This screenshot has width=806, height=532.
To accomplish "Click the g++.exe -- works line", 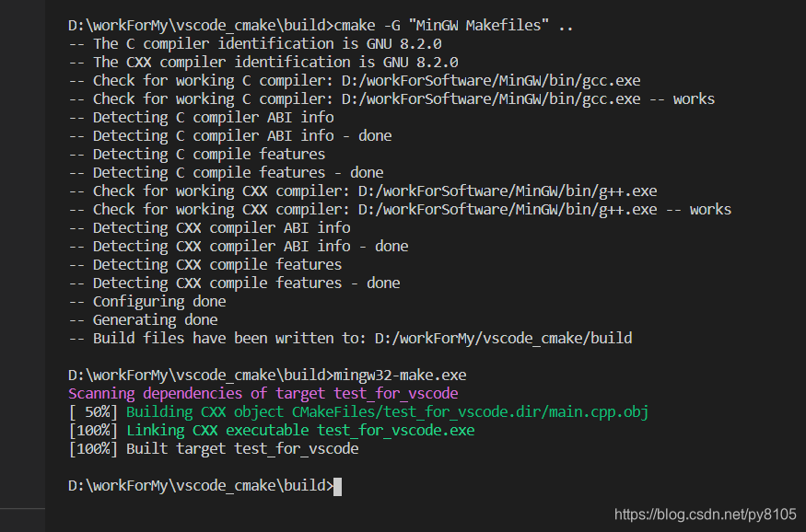I will 400,210.
